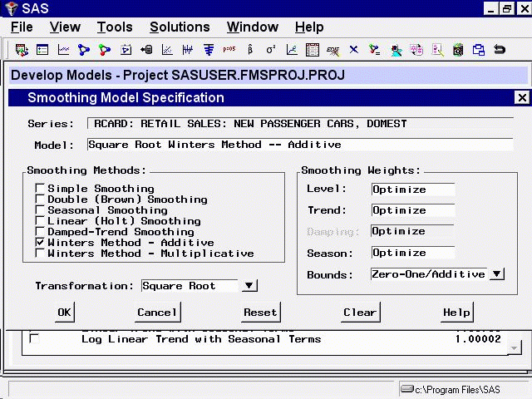Click the blue three-node network icon
The image size is (532, 399).
coord(84,50)
